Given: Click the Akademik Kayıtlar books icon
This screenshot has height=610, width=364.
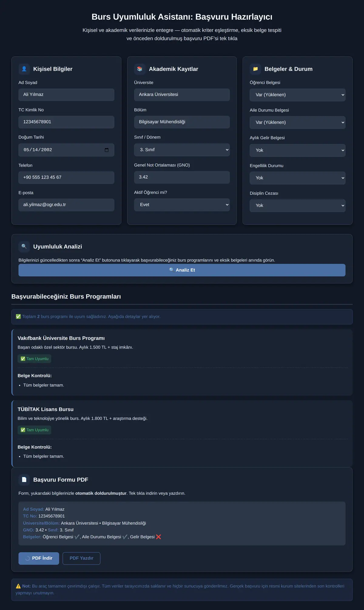Looking at the screenshot, I should [140, 69].
